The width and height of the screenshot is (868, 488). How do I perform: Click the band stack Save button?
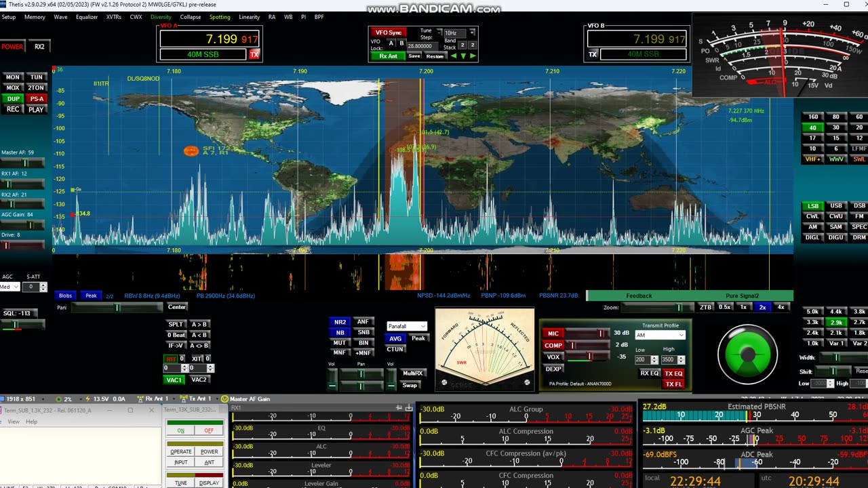(414, 56)
